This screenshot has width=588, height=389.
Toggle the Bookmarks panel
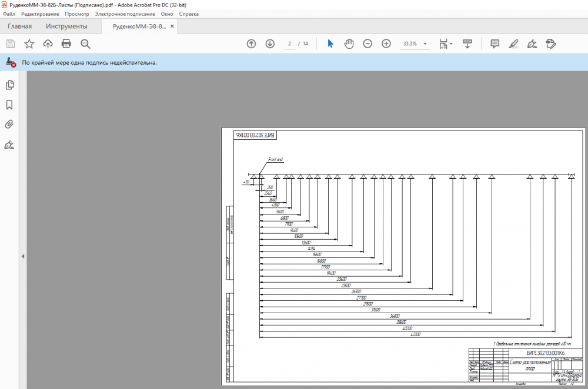(x=9, y=105)
